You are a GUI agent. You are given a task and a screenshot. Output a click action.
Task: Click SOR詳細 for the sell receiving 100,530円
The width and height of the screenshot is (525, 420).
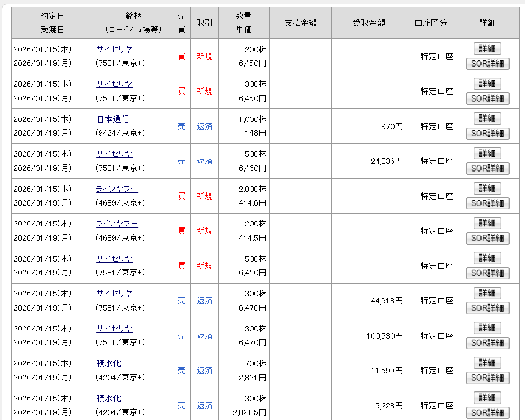487,343
